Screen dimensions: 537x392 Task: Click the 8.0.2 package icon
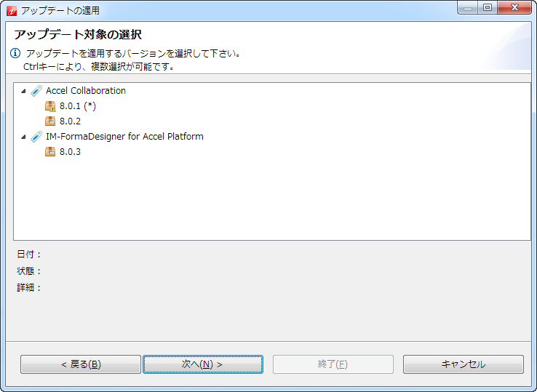tap(50, 121)
